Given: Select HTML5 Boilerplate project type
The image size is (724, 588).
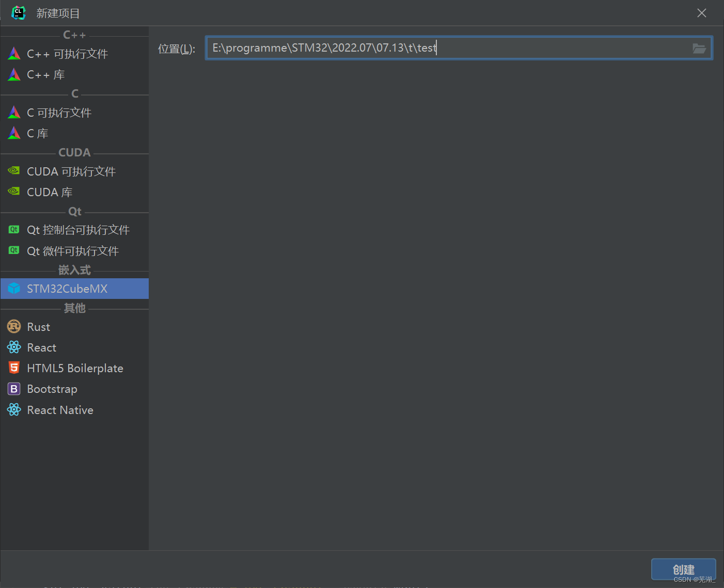Looking at the screenshot, I should [x=74, y=368].
